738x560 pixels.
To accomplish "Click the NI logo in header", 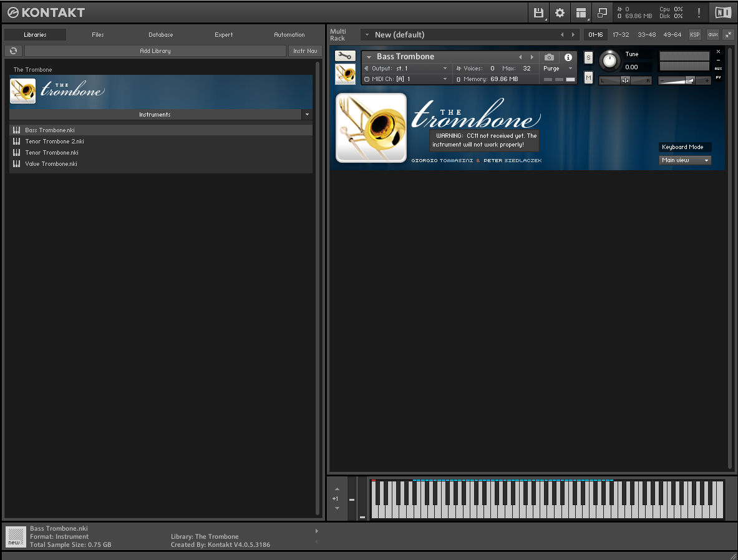I will [723, 12].
